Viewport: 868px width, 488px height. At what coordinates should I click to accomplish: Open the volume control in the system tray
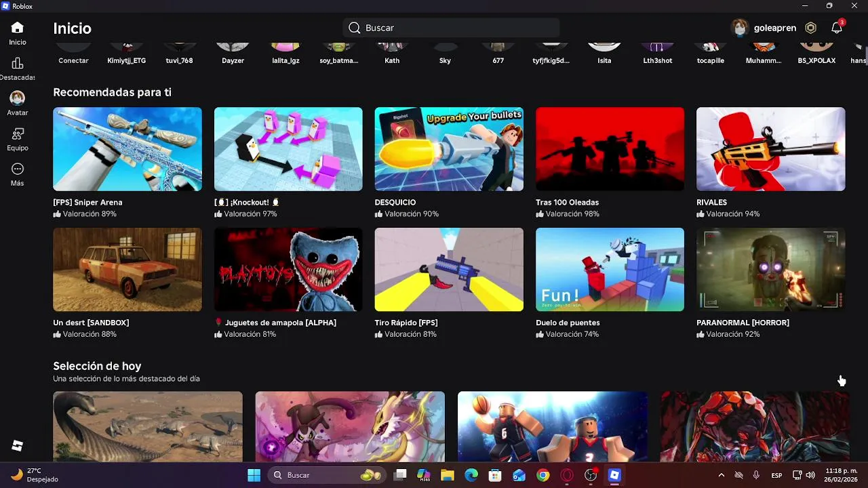pos(811,475)
